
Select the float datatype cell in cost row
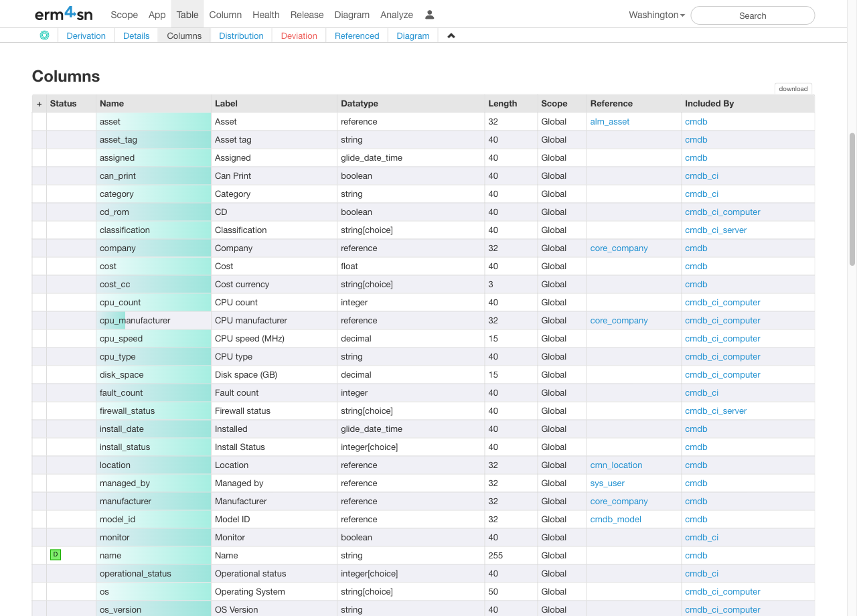(x=411, y=266)
